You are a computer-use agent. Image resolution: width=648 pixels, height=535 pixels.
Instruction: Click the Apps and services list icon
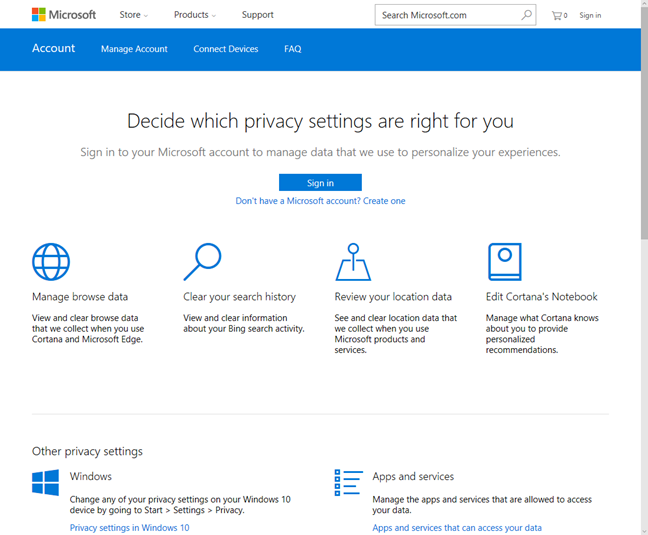pyautogui.click(x=349, y=483)
